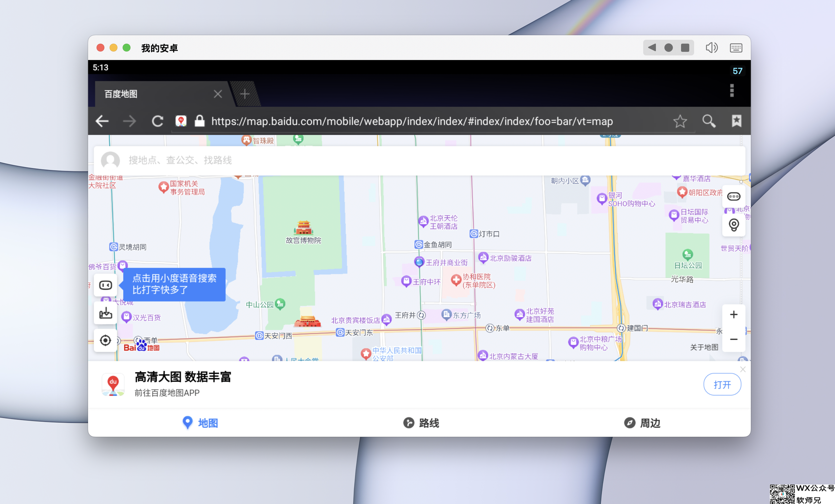Click the emulator keyboard icon

(x=736, y=48)
